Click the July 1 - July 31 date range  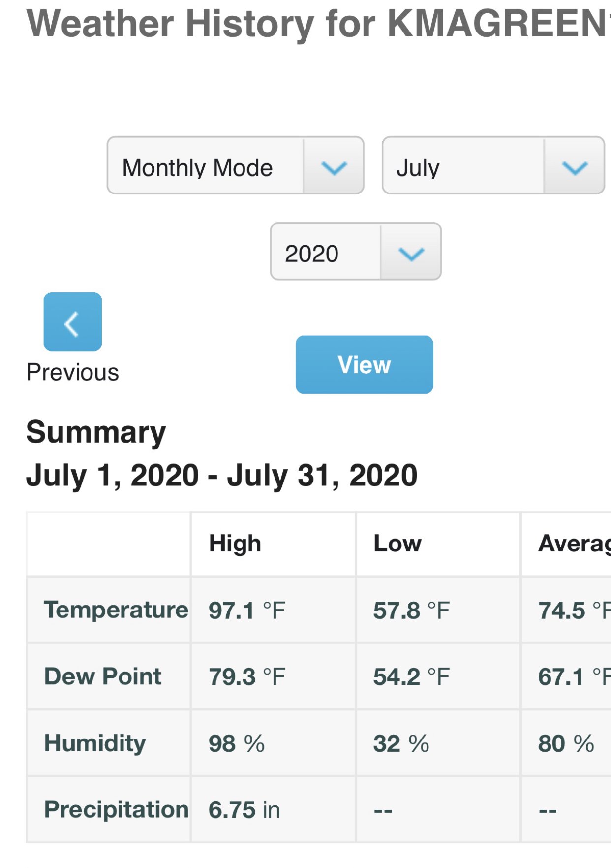click(221, 476)
